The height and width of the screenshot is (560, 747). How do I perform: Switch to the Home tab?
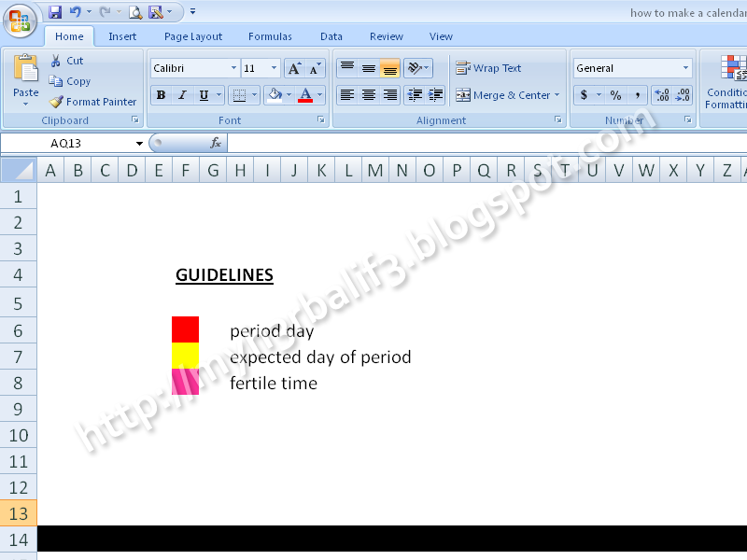point(69,36)
